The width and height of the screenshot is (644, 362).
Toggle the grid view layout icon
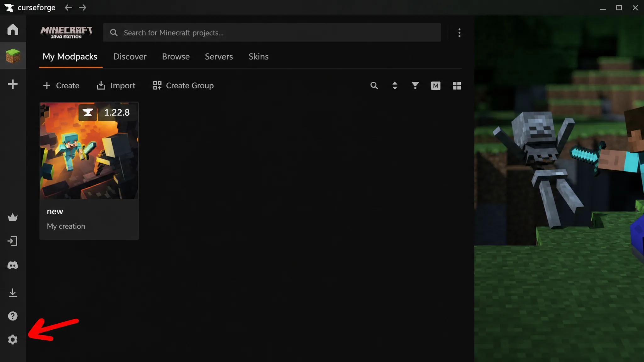pyautogui.click(x=457, y=86)
